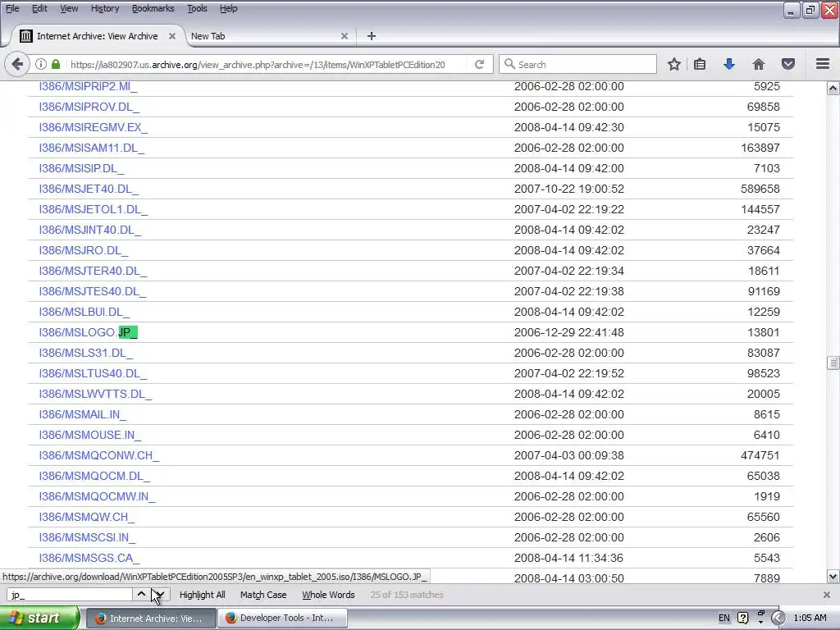Open the I386/MSJET40.DL_ link
840x630 pixels.
89,189
